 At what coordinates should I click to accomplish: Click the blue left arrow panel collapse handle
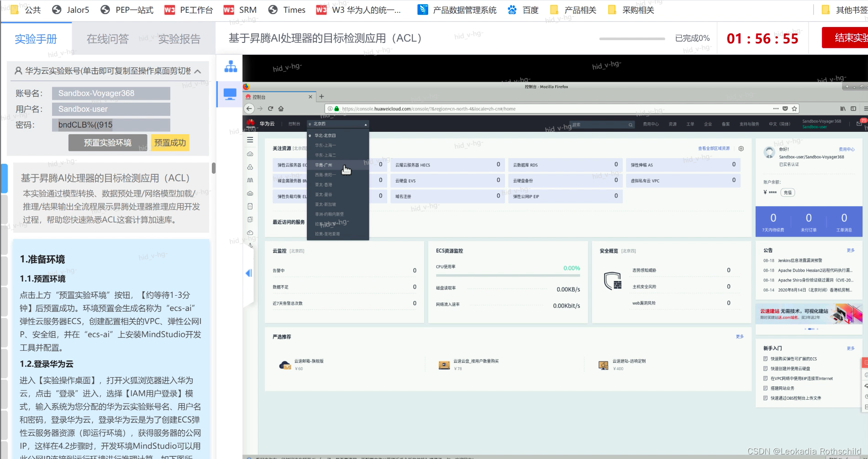pos(249,273)
